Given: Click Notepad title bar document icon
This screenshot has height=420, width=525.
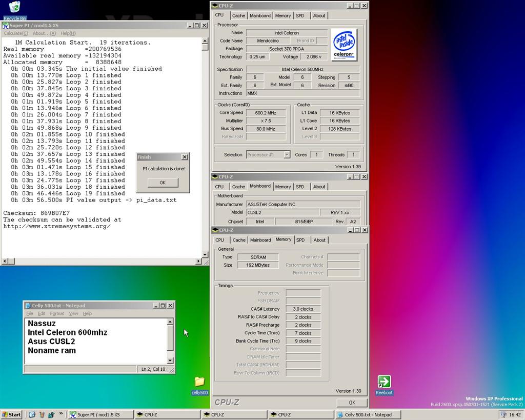Looking at the screenshot, I should point(28,306).
